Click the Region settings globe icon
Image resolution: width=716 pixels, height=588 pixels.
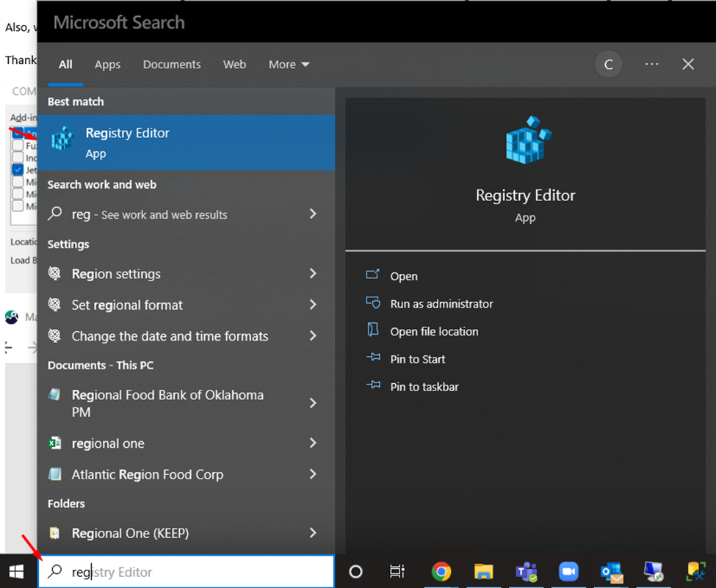(55, 274)
